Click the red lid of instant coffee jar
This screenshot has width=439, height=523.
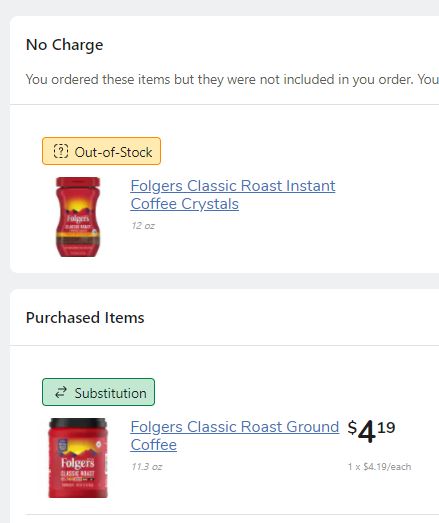coord(78,182)
